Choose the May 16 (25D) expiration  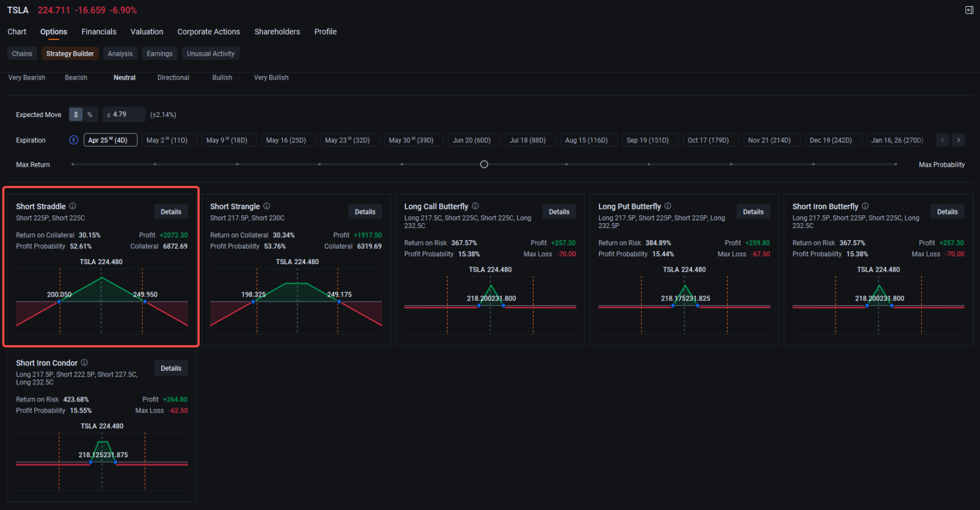click(x=289, y=140)
